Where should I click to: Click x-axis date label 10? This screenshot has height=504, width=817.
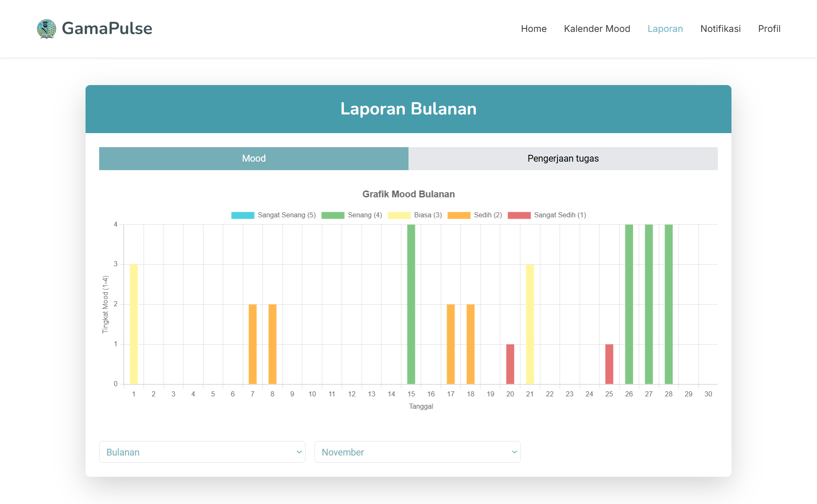pos(312,394)
